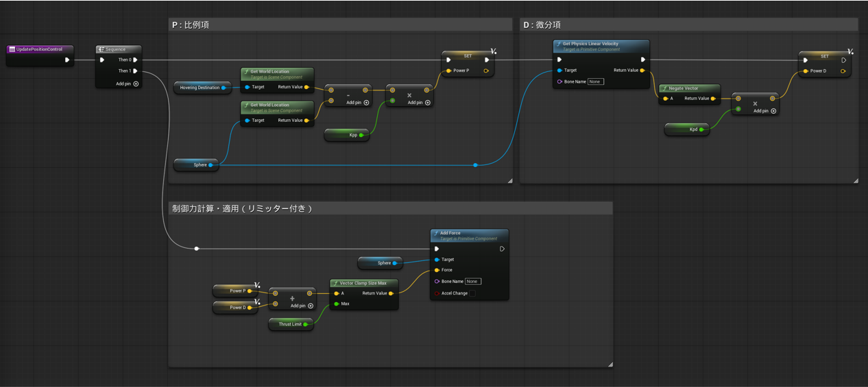Click the Kpd variable node
Viewport: 868px width, 387px height.
(x=686, y=129)
